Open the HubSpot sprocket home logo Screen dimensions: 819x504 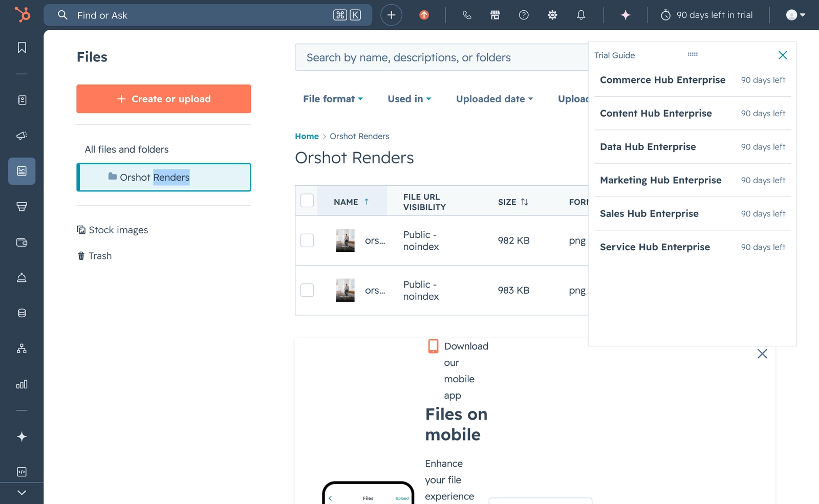coord(22,14)
